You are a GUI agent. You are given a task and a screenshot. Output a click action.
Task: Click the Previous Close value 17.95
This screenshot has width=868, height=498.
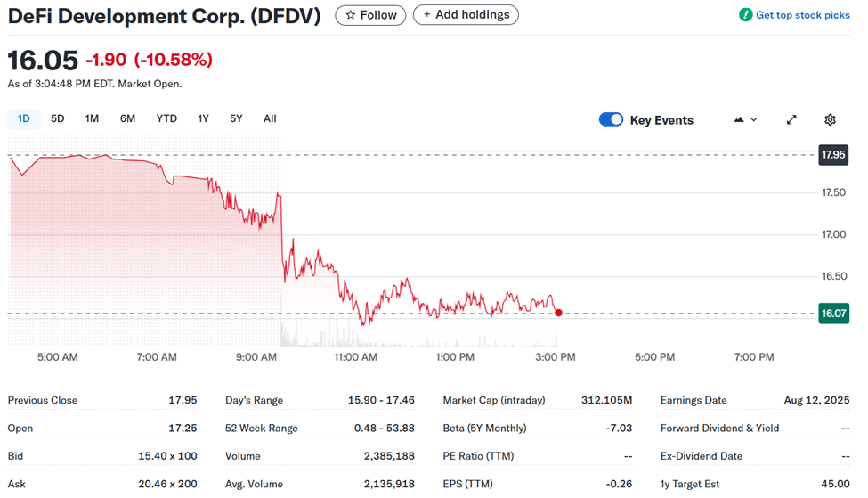click(x=183, y=400)
